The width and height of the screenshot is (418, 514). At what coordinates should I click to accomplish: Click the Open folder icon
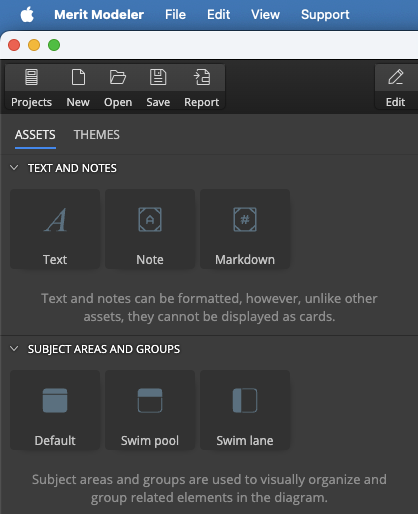click(x=118, y=77)
